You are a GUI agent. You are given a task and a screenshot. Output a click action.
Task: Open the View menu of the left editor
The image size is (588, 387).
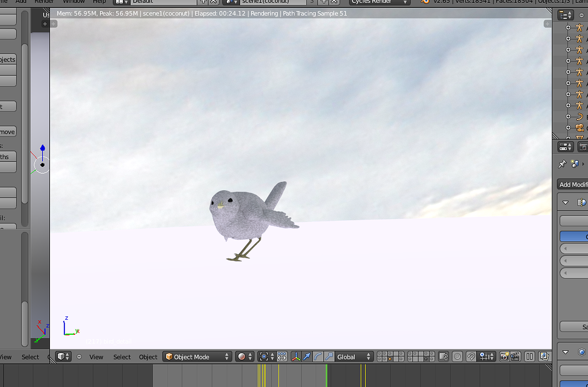coord(5,357)
